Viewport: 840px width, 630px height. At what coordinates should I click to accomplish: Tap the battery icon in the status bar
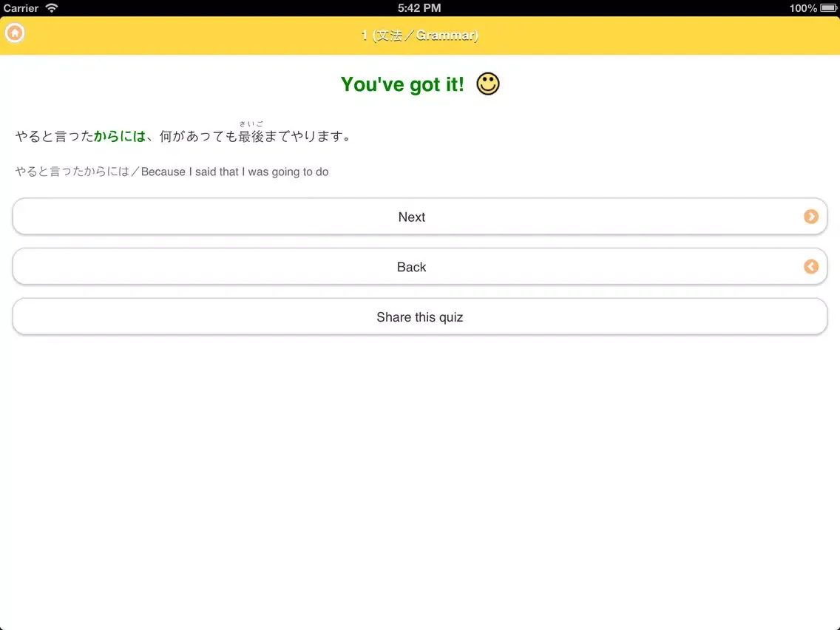(x=829, y=8)
